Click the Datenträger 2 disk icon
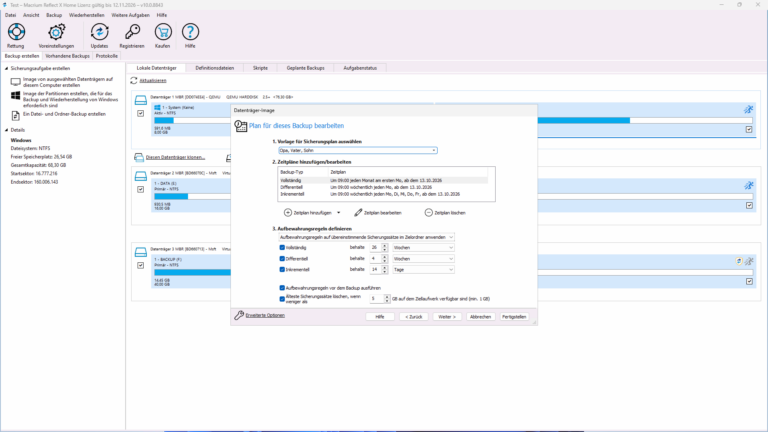Screen dimensions: 768x432 click(x=141, y=176)
